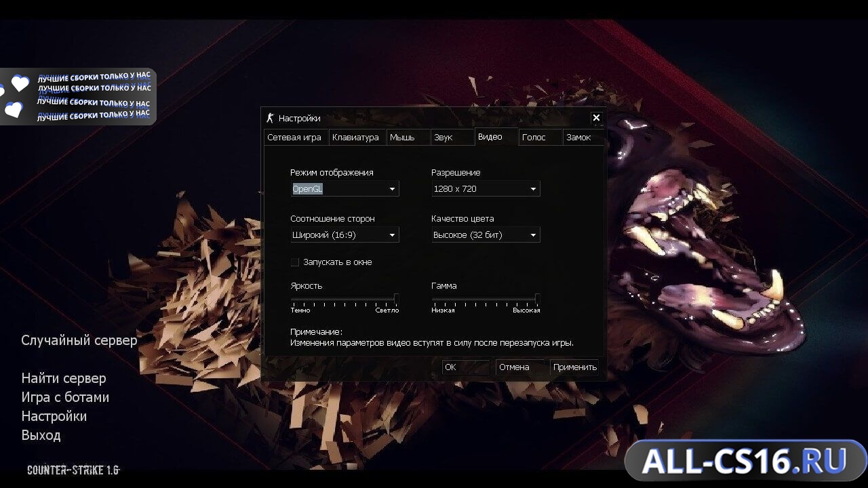Open the Клавиатура tab
Image resolution: width=868 pixels, height=488 pixels.
357,137
